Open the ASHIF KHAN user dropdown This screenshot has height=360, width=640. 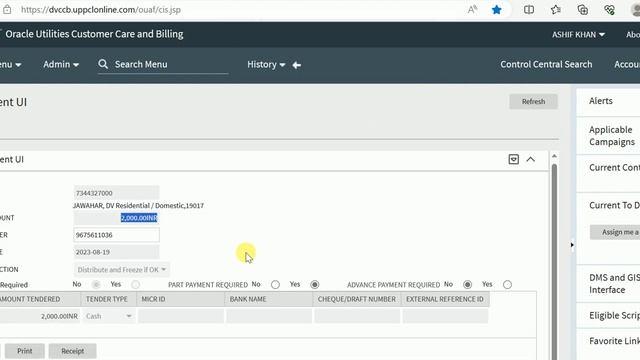578,35
